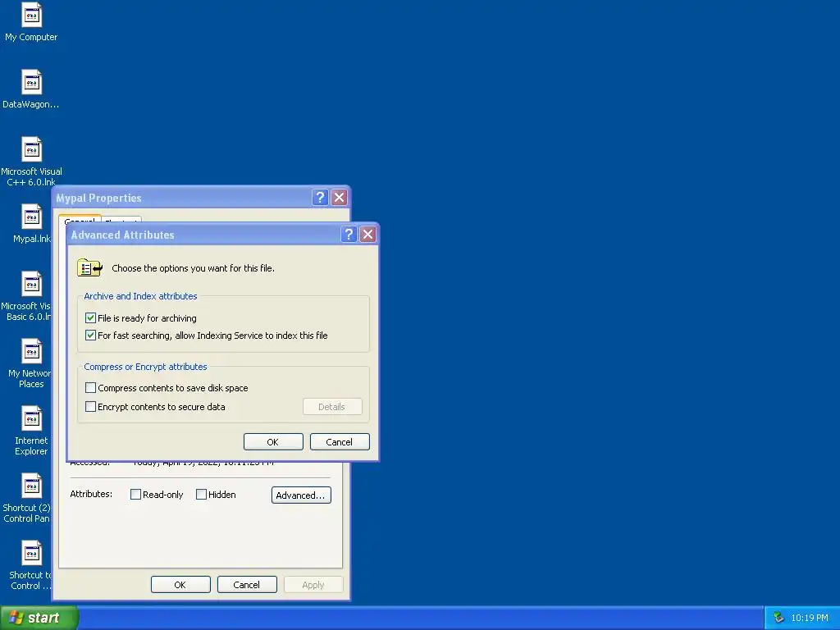The height and width of the screenshot is (630, 840).
Task: Click the 10:19 PM taskbar clock
Action: [x=810, y=618]
